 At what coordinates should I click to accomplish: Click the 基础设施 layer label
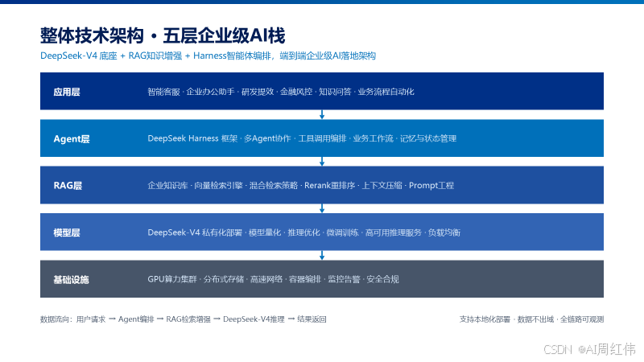click(x=71, y=280)
